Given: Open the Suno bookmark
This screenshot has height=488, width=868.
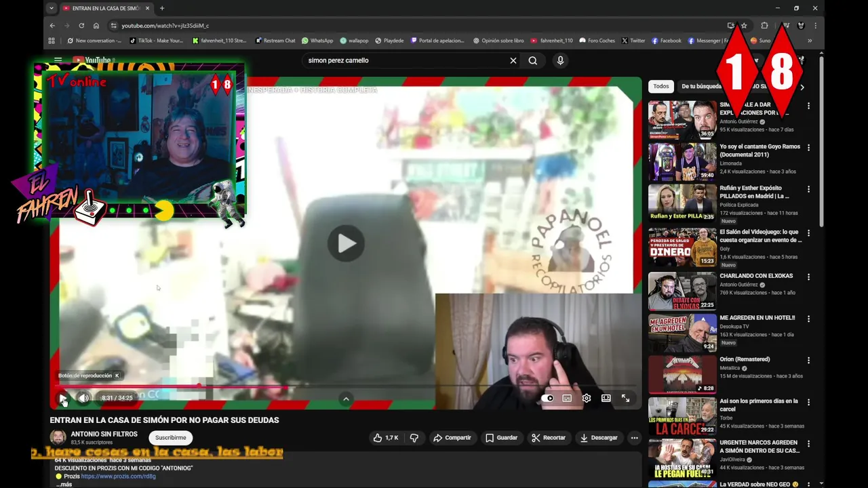Looking at the screenshot, I should [x=760, y=41].
